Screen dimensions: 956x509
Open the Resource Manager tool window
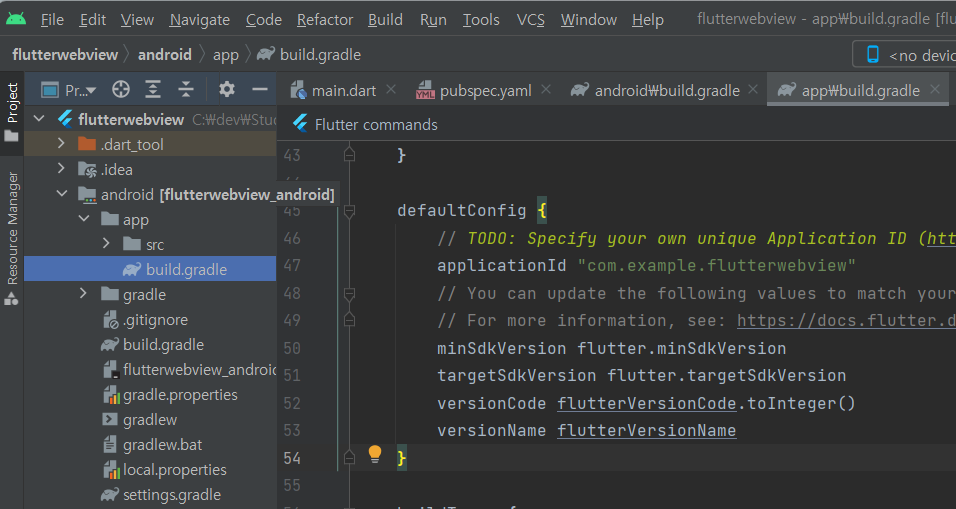(12, 238)
